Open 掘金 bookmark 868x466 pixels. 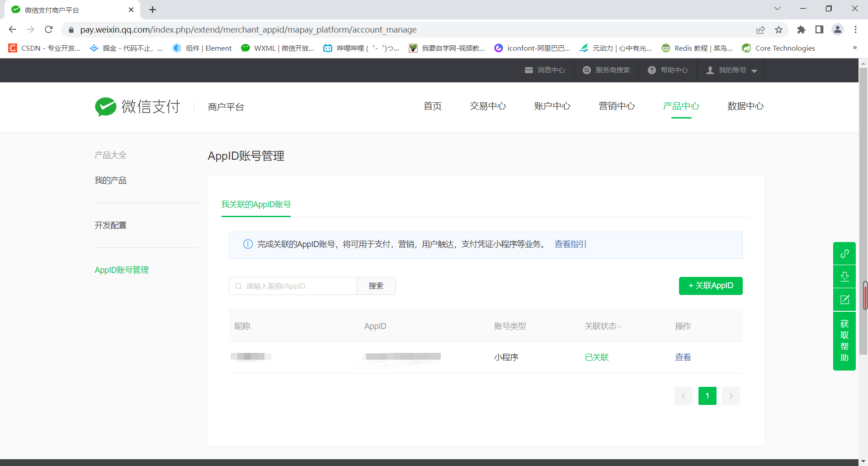[126, 48]
